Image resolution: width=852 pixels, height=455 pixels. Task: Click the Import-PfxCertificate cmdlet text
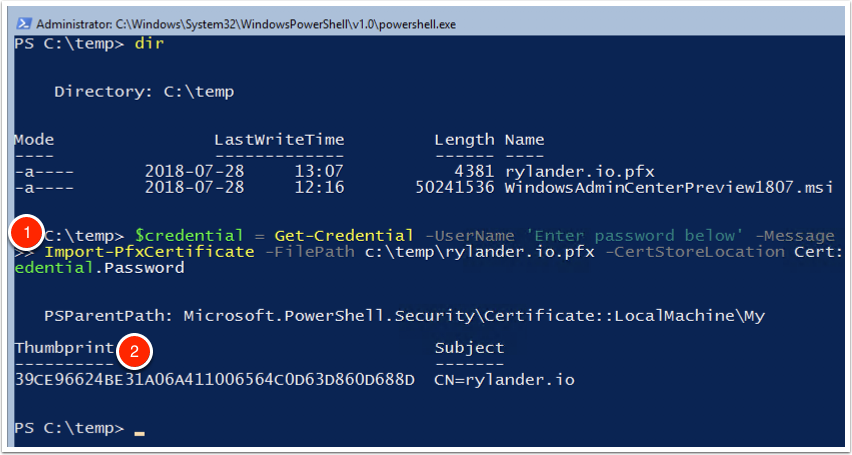click(149, 252)
